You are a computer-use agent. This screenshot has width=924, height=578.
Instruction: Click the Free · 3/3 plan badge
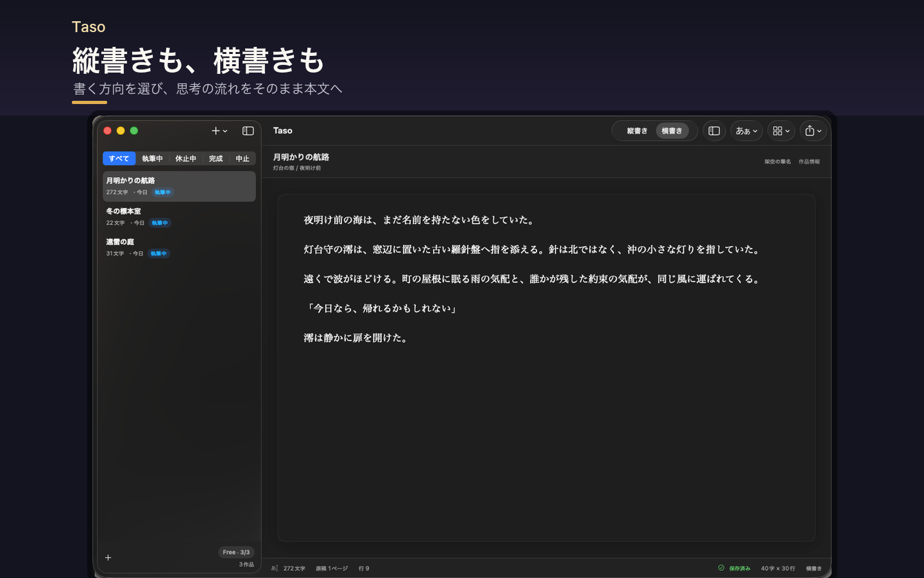(x=236, y=552)
